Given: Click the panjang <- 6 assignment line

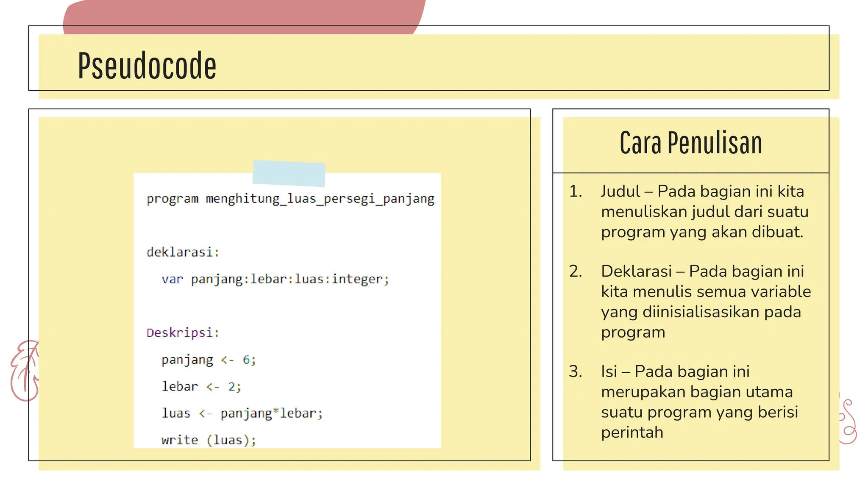Looking at the screenshot, I should coord(209,360).
